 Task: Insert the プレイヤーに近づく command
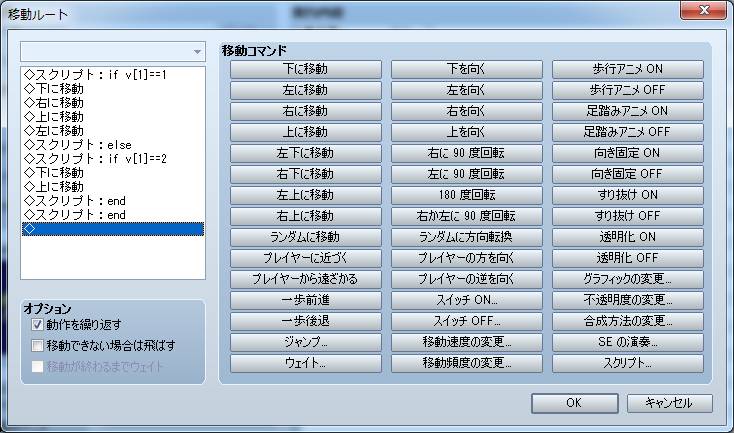[306, 258]
